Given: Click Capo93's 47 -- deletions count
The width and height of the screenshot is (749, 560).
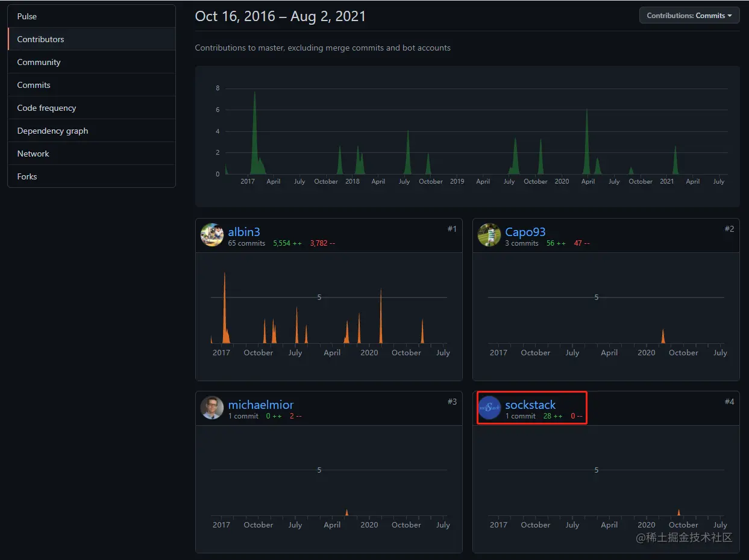Looking at the screenshot, I should click(582, 243).
